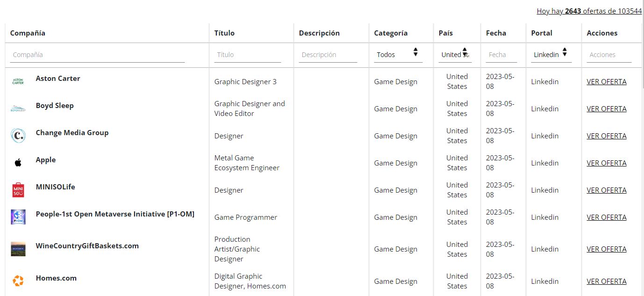Click Game Design category in Apple row

[395, 163]
